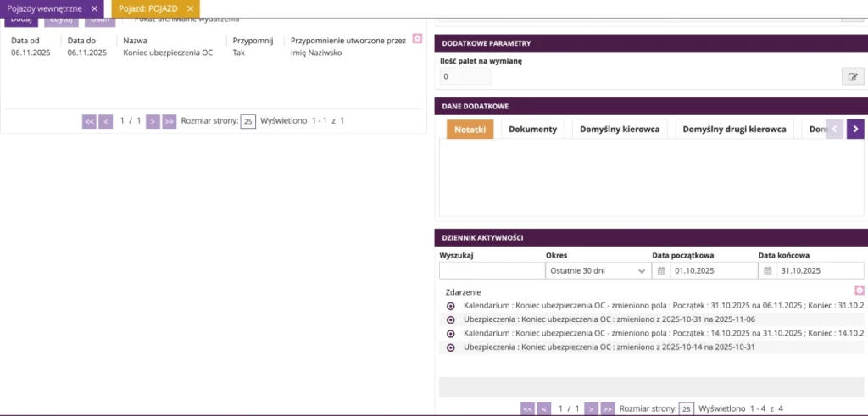Click the Notatki text area
This screenshot has height=416, width=868.
(x=652, y=178)
